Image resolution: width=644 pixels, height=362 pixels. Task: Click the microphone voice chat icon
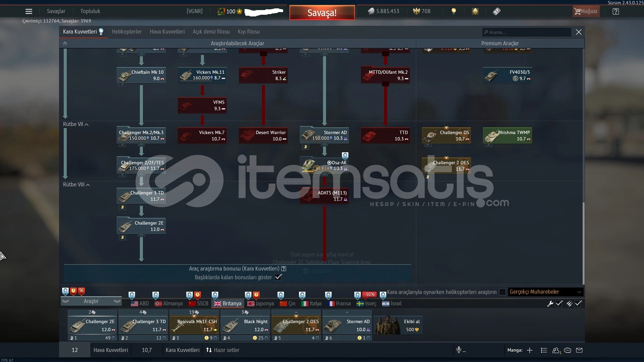point(459,350)
